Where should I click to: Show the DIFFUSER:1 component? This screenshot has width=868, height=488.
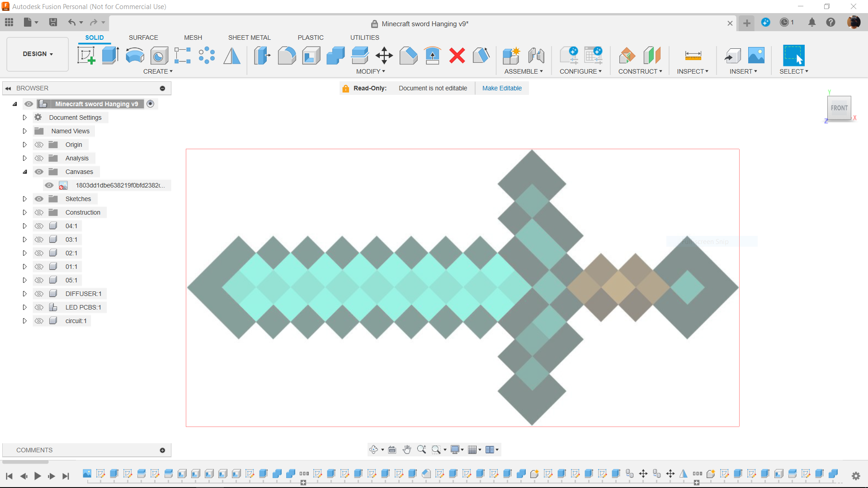tap(39, 294)
